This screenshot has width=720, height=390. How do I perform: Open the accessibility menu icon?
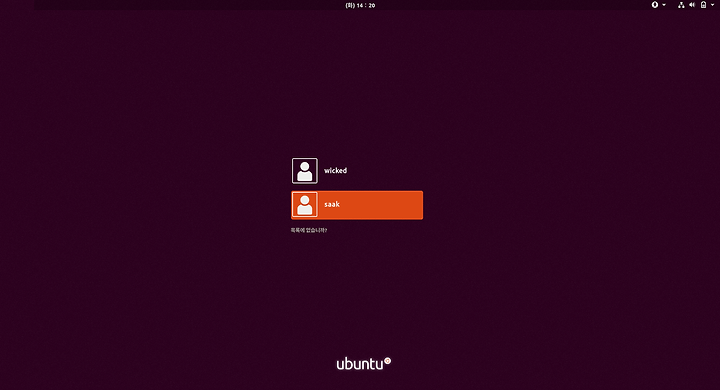pos(655,5)
